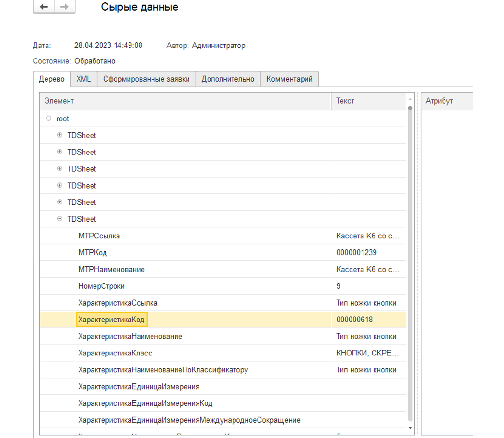504x438 pixels.
Task: Select the highlighted ХарактеристикаКод element
Action: tap(112, 320)
